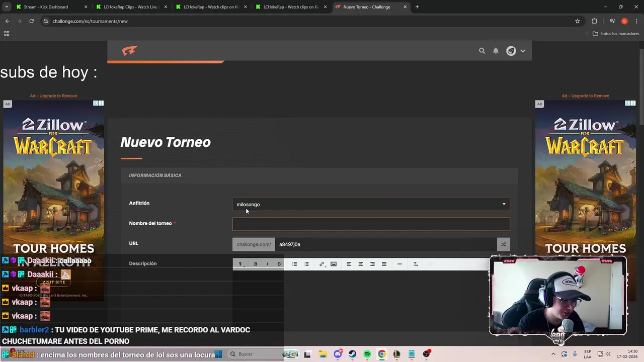This screenshot has width=644, height=362.
Task: Open File Explorer from taskbar
Action: click(x=322, y=354)
